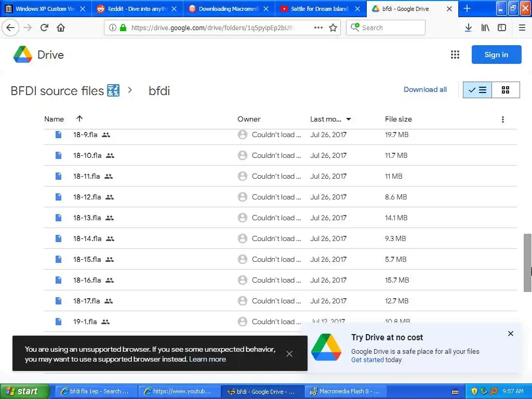The height and width of the screenshot is (399, 532).
Task: Click the Sign in button
Action: pos(496,55)
